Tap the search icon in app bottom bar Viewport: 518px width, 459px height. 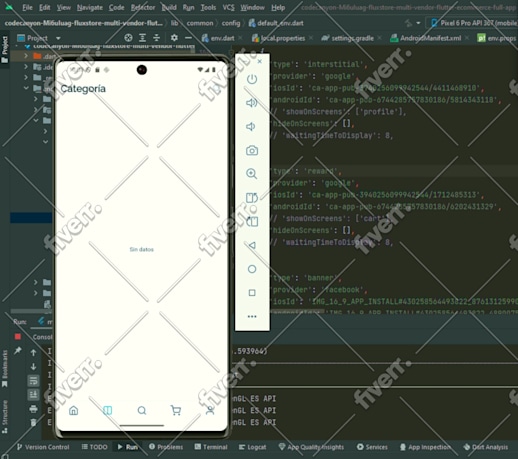(142, 410)
